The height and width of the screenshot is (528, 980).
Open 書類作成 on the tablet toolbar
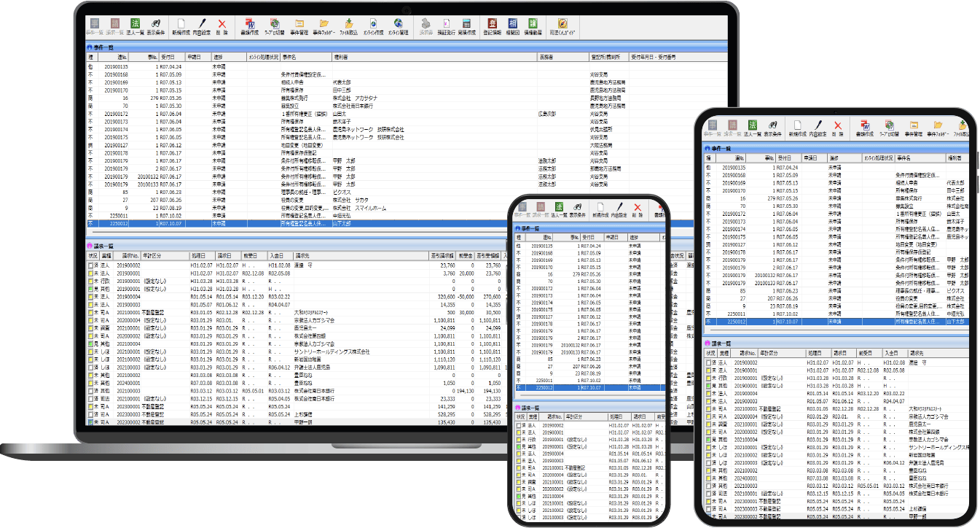(x=865, y=128)
